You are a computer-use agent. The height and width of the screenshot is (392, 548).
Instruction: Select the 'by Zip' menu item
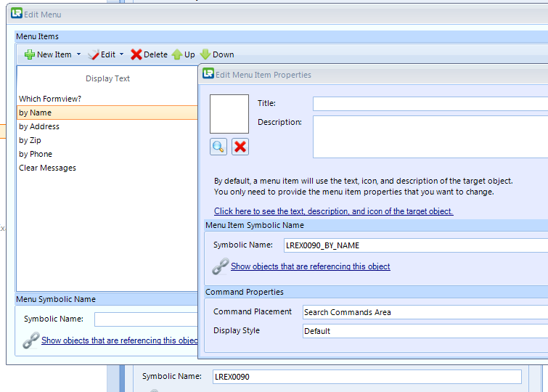click(x=107, y=140)
